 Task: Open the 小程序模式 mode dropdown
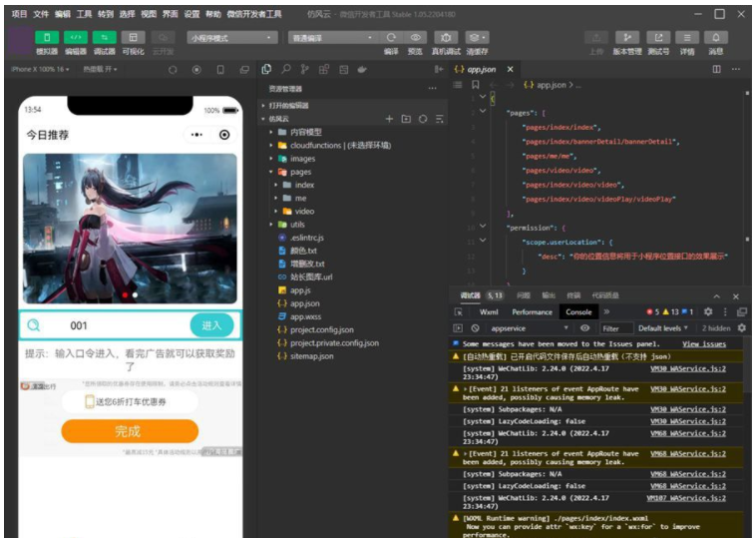tap(231, 38)
